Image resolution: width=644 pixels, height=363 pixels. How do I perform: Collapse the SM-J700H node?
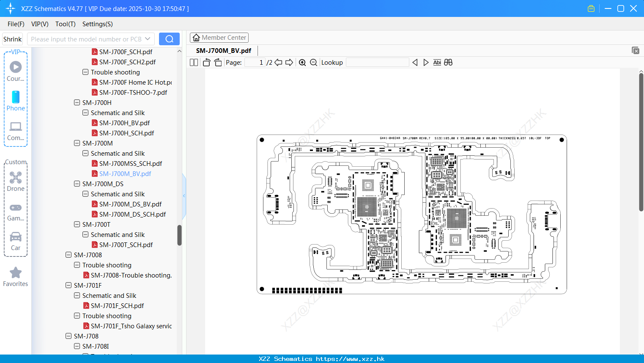[77, 102]
